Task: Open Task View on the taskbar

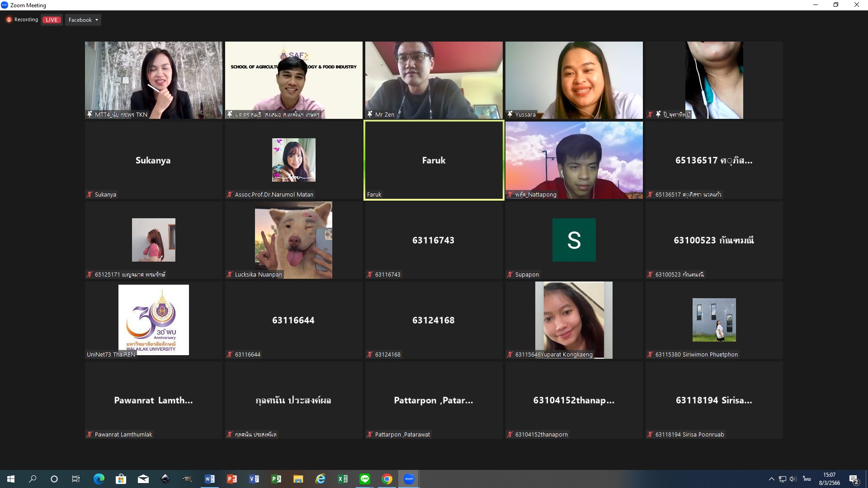Action: click(76, 479)
